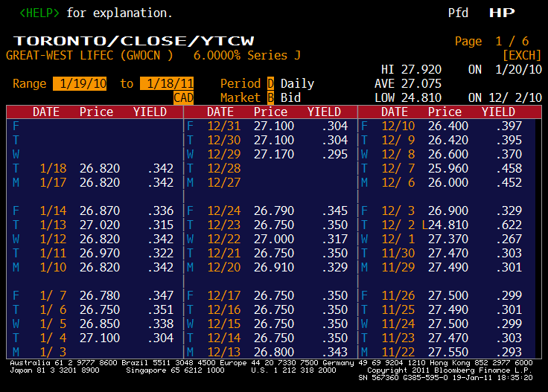548x392 pixels.
Task: Click the 11/22 price 27.550
Action: click(445, 351)
